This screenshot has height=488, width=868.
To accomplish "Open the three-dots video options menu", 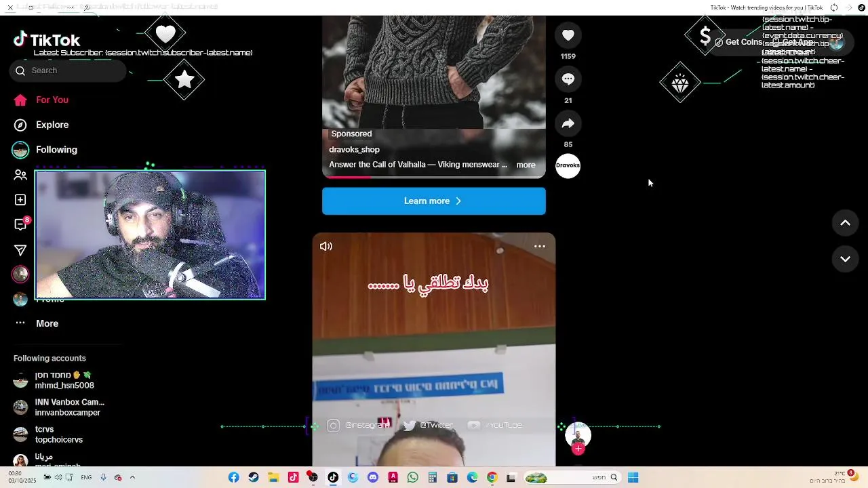I will pyautogui.click(x=540, y=247).
